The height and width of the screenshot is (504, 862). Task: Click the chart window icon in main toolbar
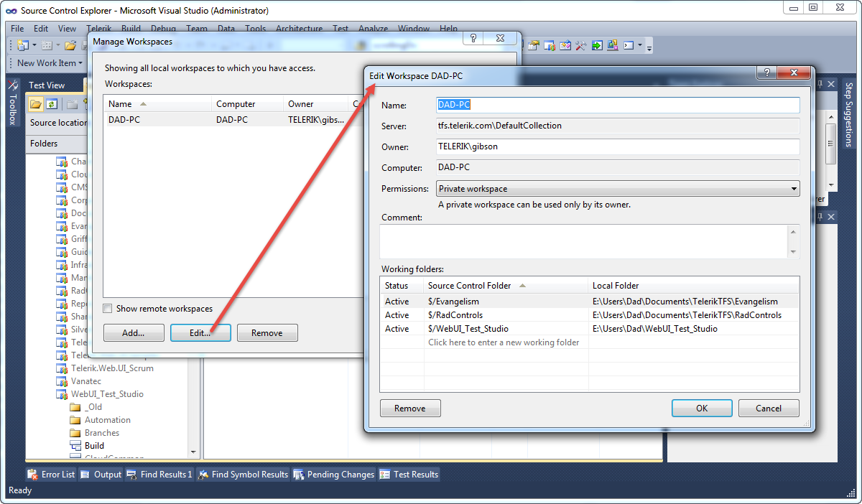click(550, 45)
